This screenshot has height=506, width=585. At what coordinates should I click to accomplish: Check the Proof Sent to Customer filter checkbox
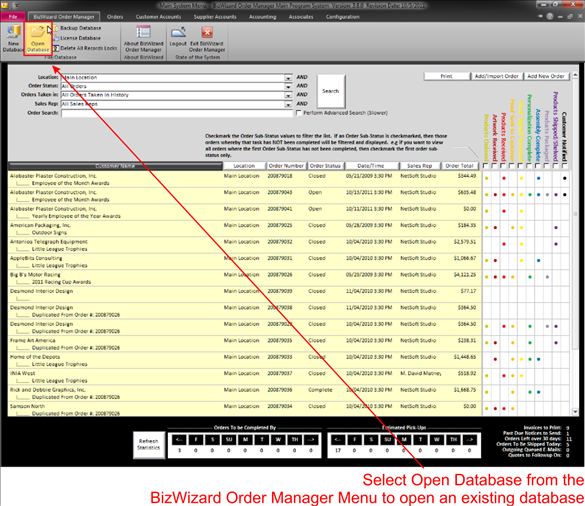pyautogui.click(x=512, y=166)
